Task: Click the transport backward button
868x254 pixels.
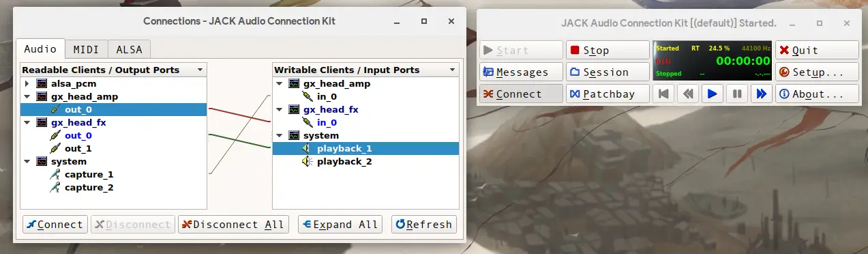Action: coord(689,94)
